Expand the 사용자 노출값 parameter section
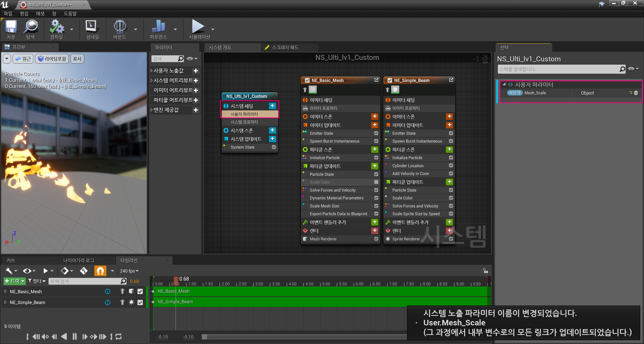Image resolution: width=644 pixels, height=344 pixels. 152,71
